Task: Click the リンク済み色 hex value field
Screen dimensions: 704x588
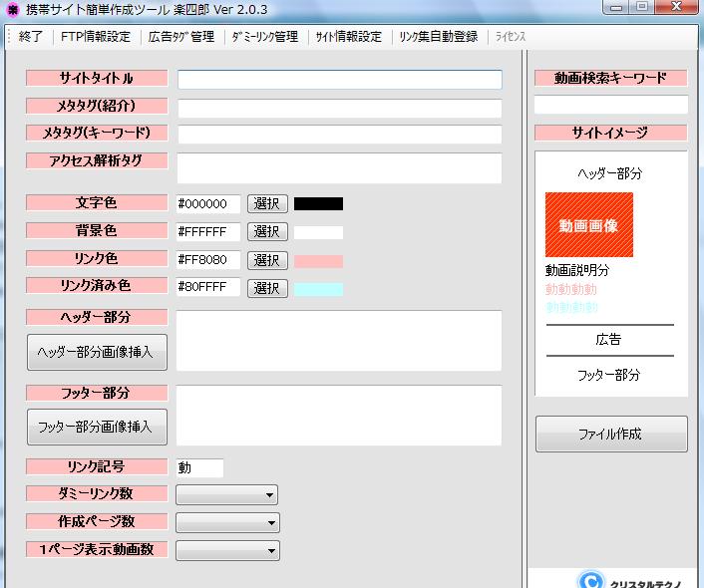Action: (208, 287)
